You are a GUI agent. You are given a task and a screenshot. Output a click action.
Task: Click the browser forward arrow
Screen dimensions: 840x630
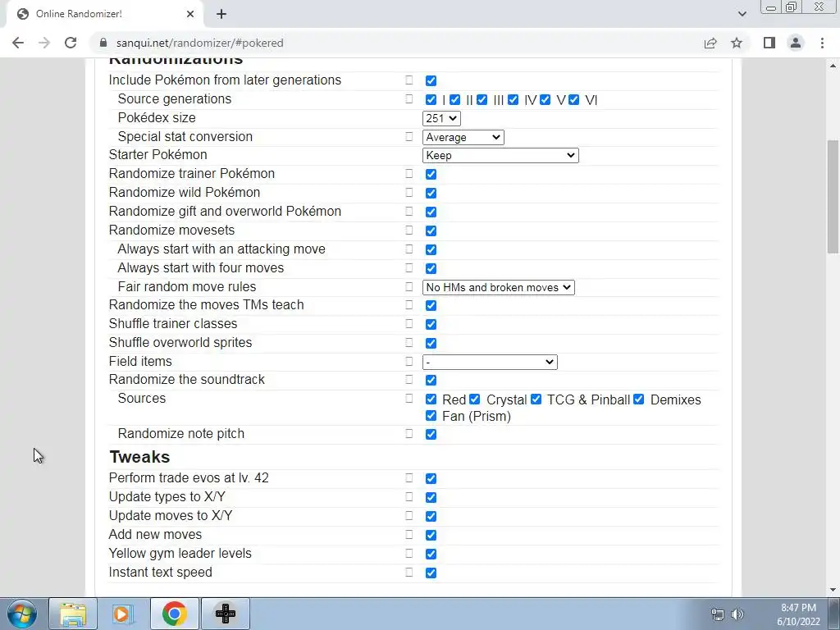(44, 43)
